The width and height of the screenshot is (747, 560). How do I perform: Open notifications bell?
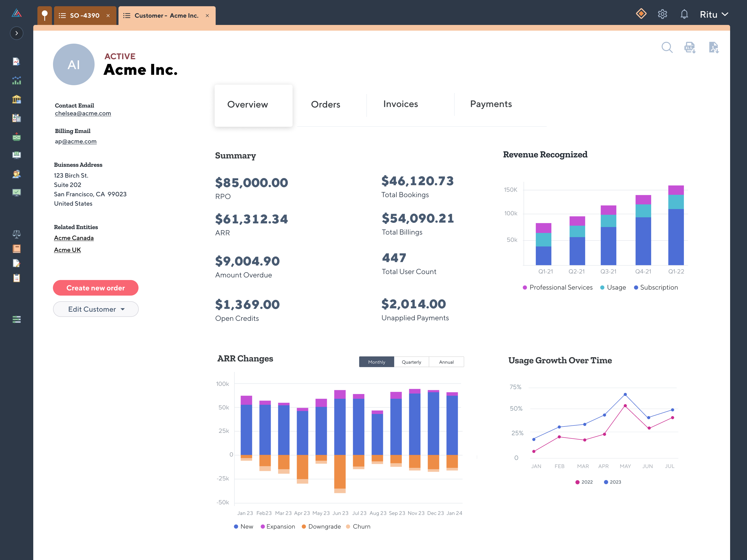(684, 14)
